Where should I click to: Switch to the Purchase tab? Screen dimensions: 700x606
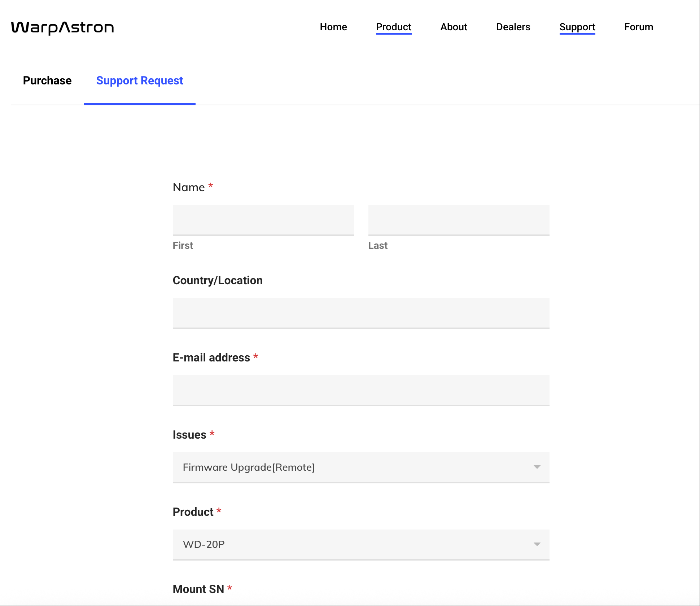[x=47, y=80]
